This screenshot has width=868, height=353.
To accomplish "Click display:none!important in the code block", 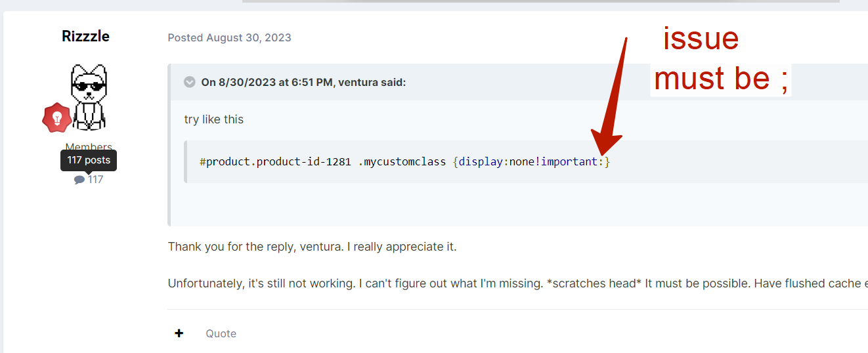I will pos(529,161).
